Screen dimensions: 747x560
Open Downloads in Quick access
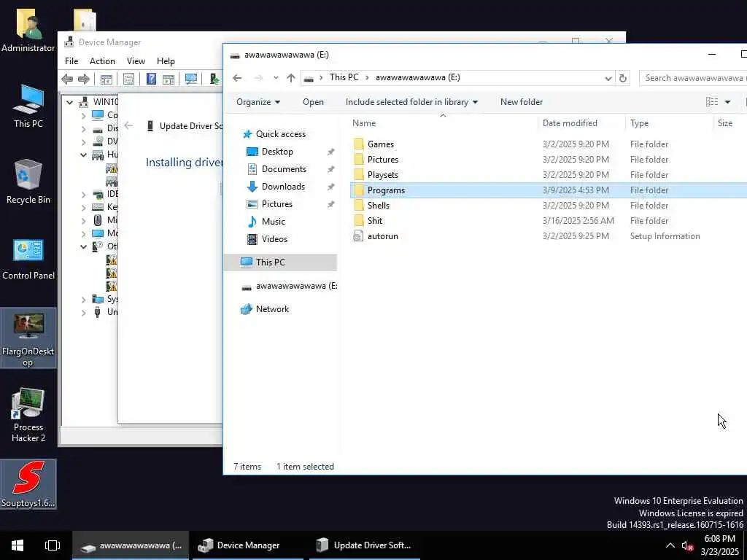pos(283,187)
